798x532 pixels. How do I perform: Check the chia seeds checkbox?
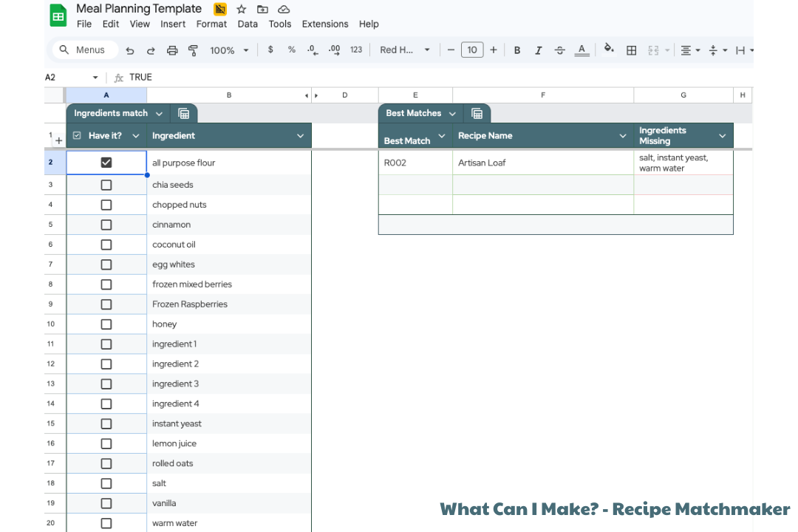(x=106, y=185)
